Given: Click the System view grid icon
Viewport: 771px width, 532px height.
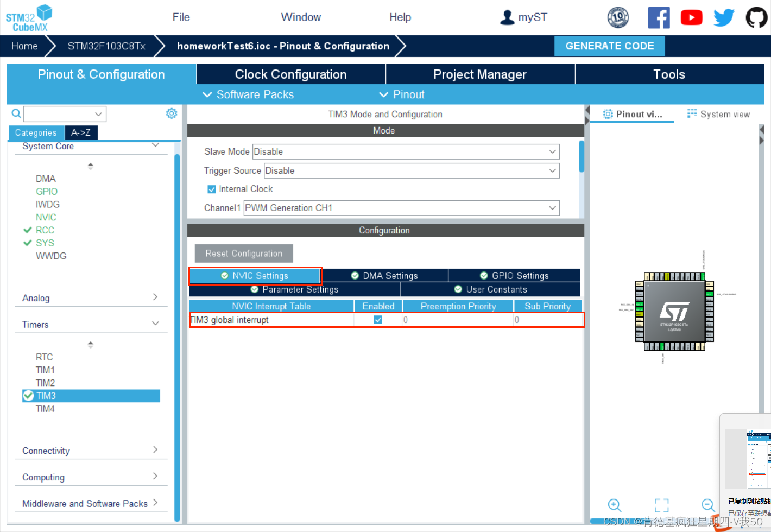Looking at the screenshot, I should point(692,113).
